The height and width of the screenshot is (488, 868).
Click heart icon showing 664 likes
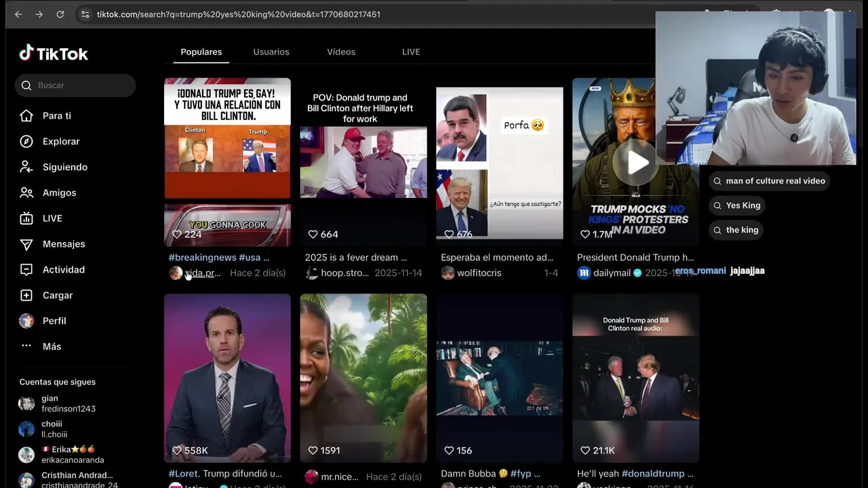[313, 235]
